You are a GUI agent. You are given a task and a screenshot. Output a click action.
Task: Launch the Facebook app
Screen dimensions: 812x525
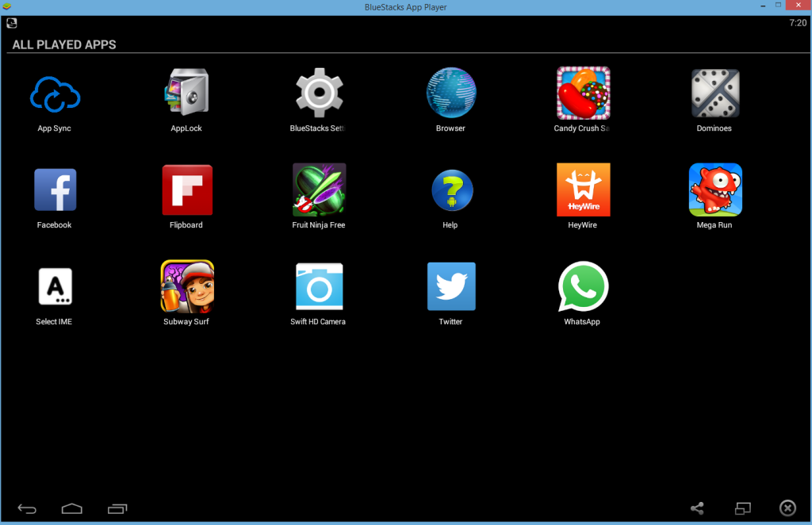point(55,190)
